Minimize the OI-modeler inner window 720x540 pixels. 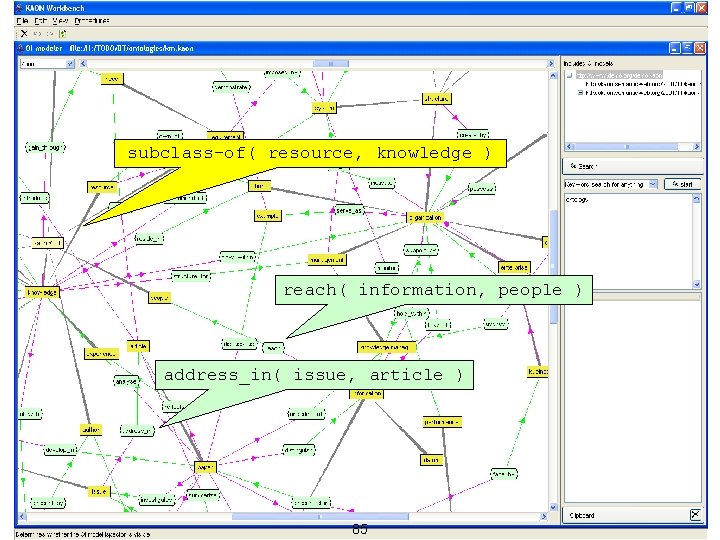[675, 48]
